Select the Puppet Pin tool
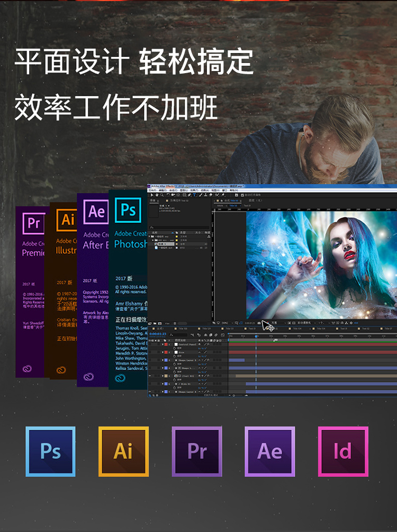The height and width of the screenshot is (532, 397). (x=223, y=195)
